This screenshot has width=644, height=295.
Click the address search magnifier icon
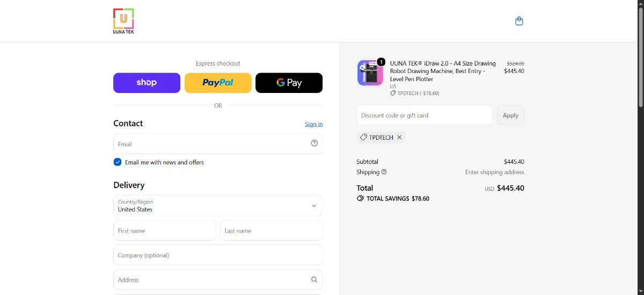pos(314,279)
